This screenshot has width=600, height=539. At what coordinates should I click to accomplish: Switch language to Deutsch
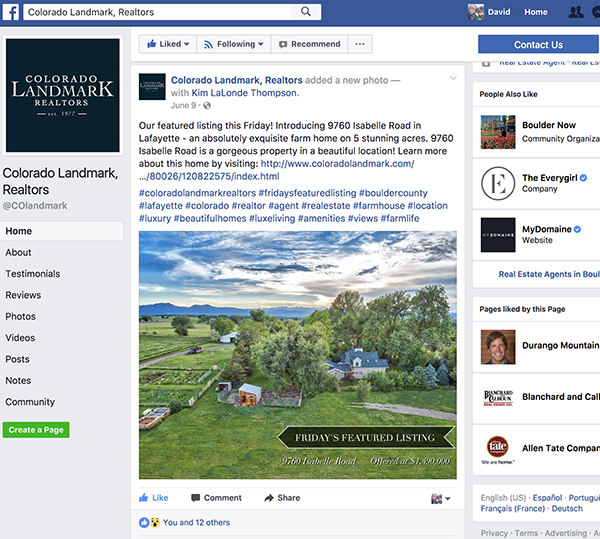point(567,508)
